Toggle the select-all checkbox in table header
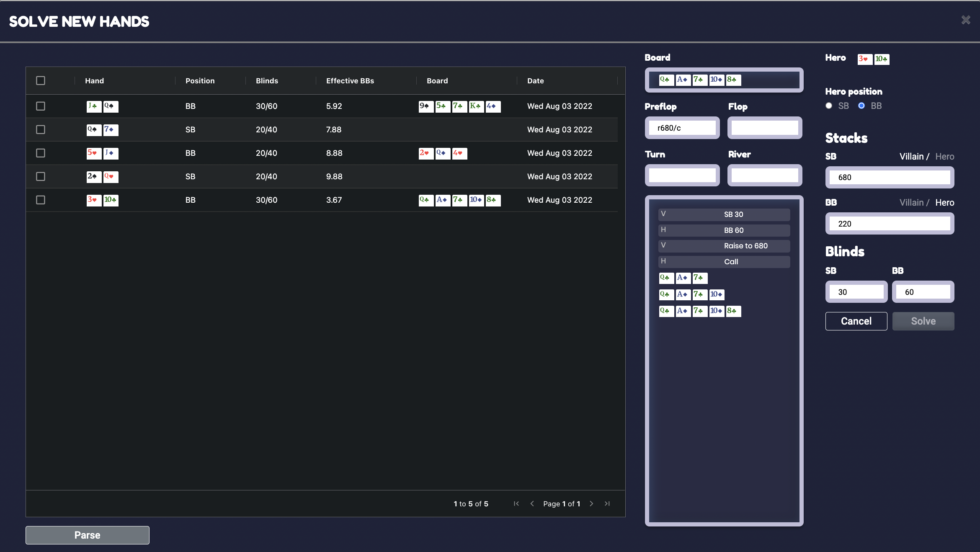Screen dimensions: 980x552 point(41,81)
